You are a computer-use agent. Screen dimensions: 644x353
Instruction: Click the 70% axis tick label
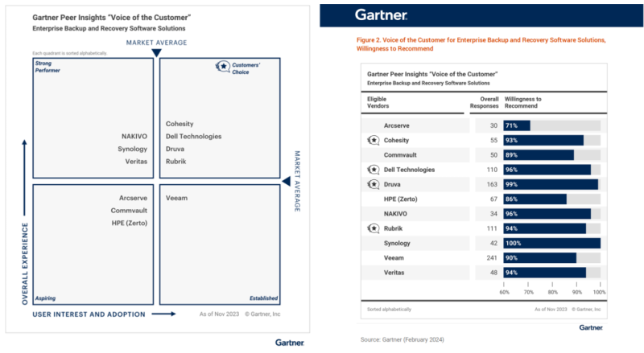528,292
